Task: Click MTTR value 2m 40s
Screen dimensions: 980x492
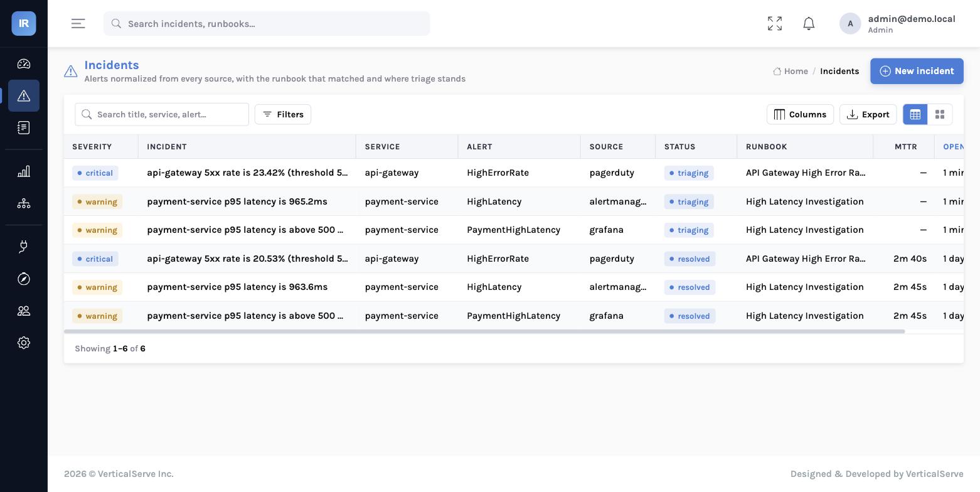Action: tap(910, 259)
